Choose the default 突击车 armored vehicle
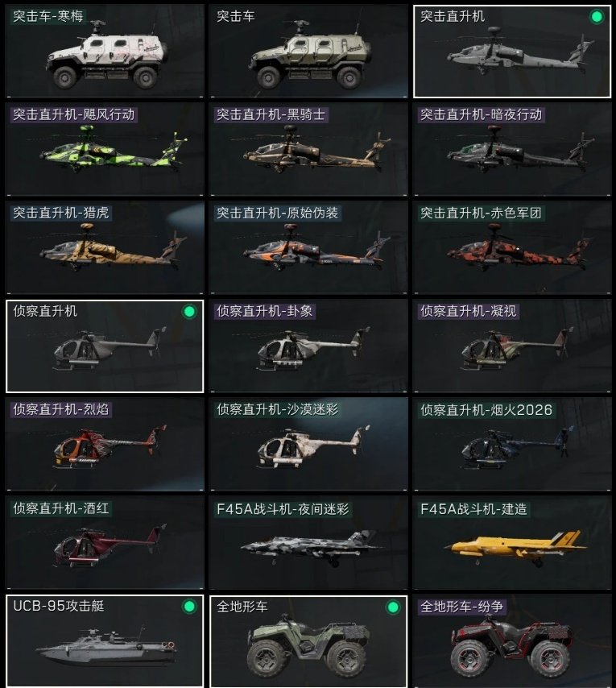Viewport: 616px width, 688px height. pos(308,52)
